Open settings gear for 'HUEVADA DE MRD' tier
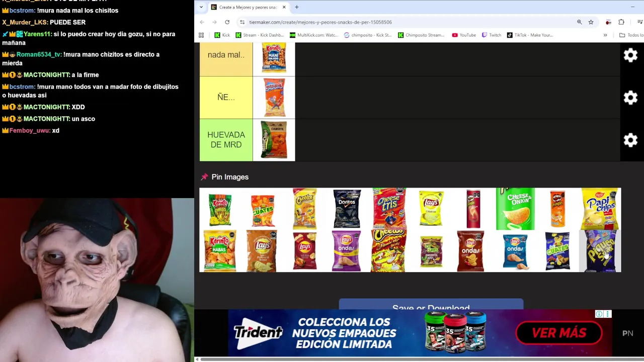This screenshot has height=362, width=644. 630,140
